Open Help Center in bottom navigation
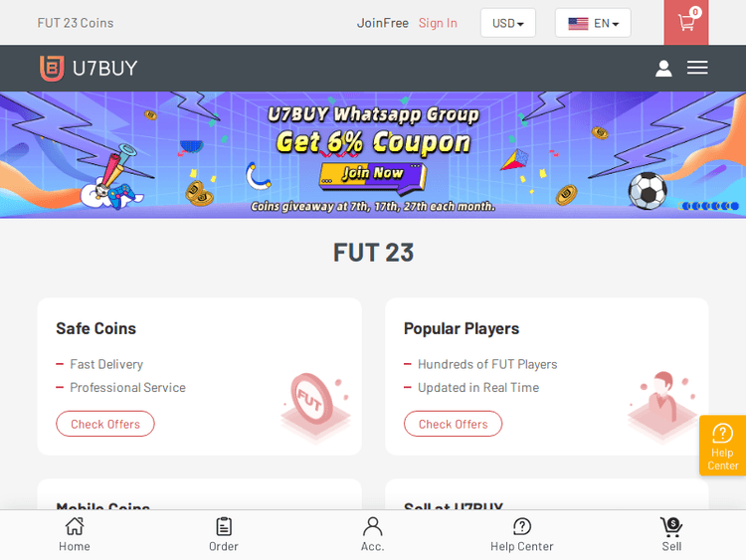 (x=522, y=535)
